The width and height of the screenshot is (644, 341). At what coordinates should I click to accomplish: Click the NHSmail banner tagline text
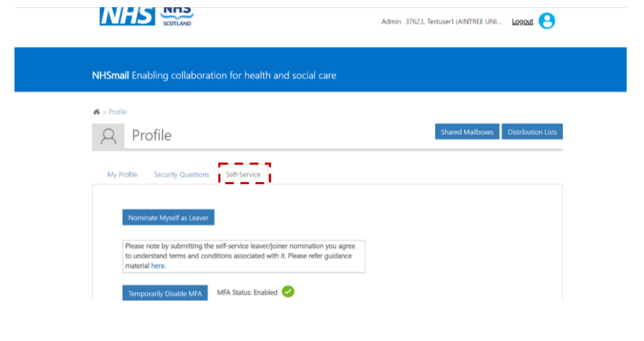pyautogui.click(x=214, y=76)
